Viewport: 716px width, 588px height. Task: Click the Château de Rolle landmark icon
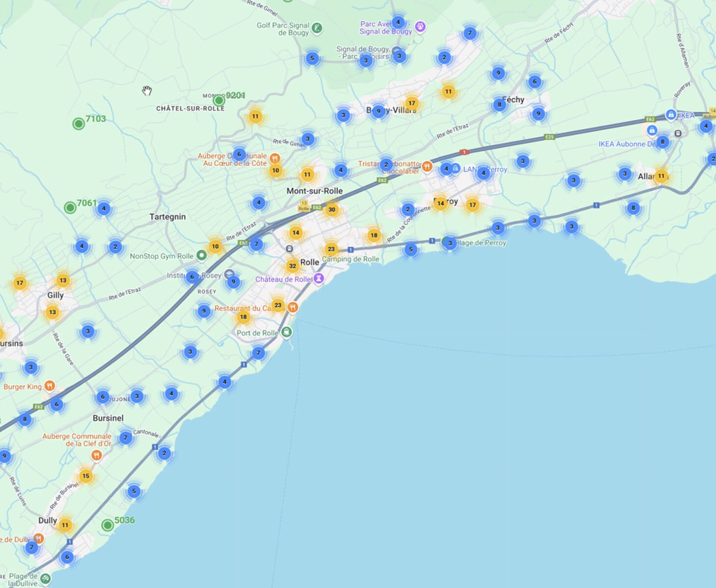(319, 279)
